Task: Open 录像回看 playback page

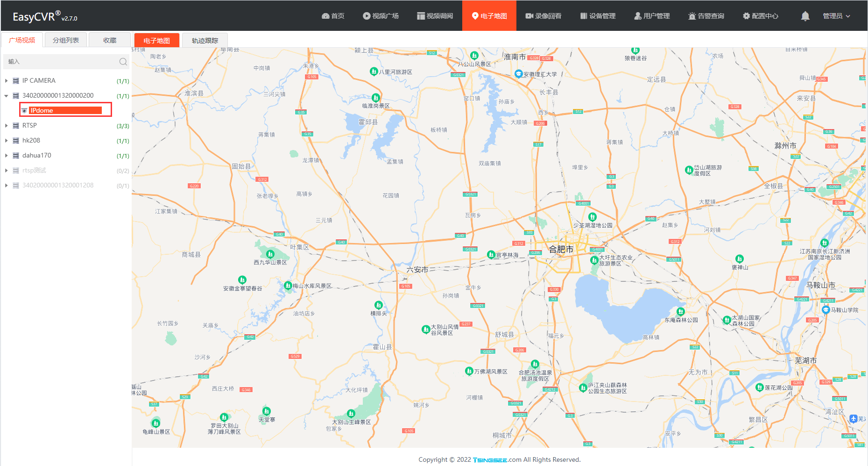Action: [543, 16]
